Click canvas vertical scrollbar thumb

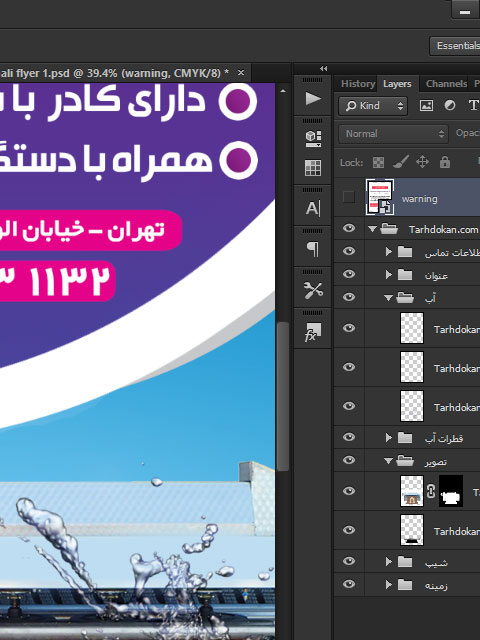283,397
